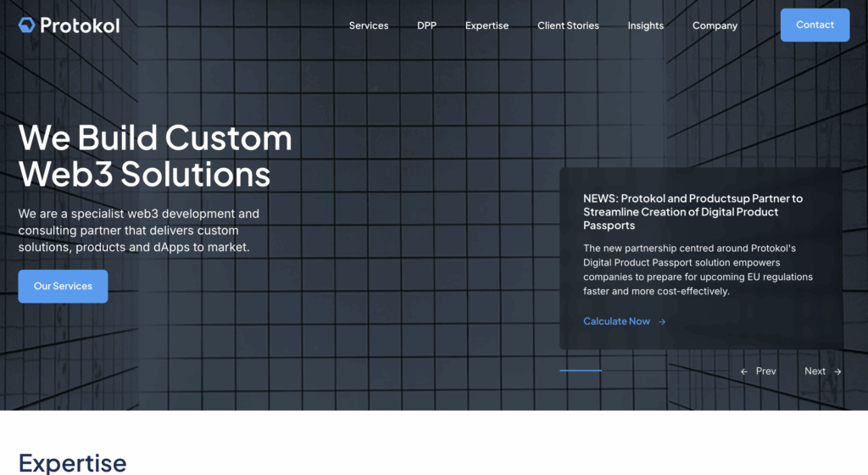The image size is (868, 475).
Task: Open the Company navigation menu
Action: pos(715,25)
